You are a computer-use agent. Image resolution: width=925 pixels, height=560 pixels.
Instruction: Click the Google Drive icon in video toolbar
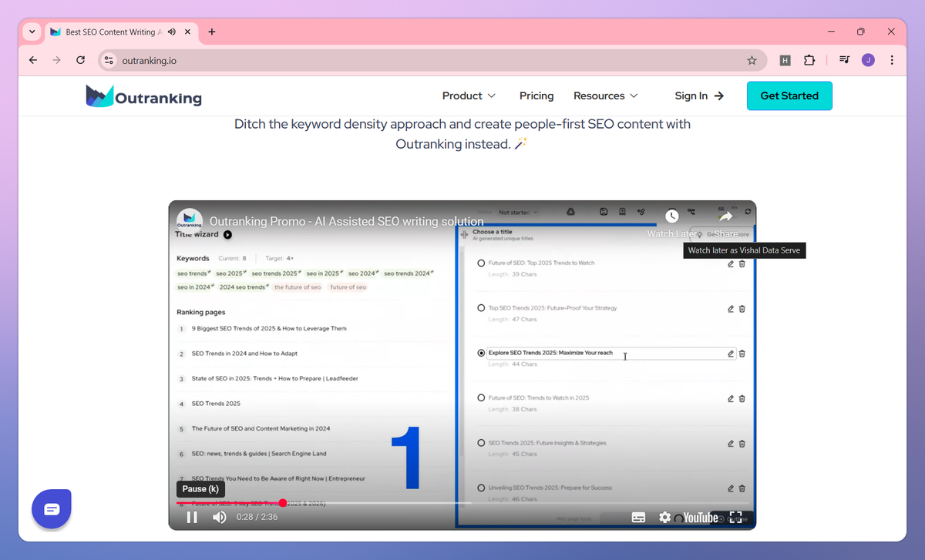click(x=570, y=212)
